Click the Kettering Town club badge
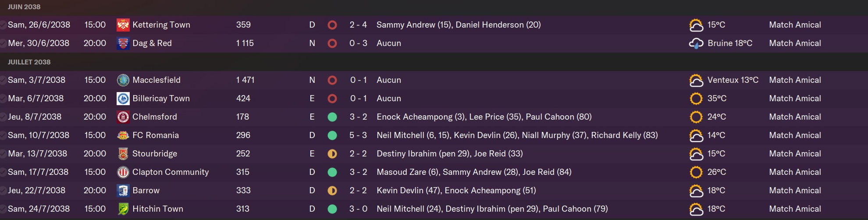This screenshot has width=868, height=220. pyautogui.click(x=123, y=25)
